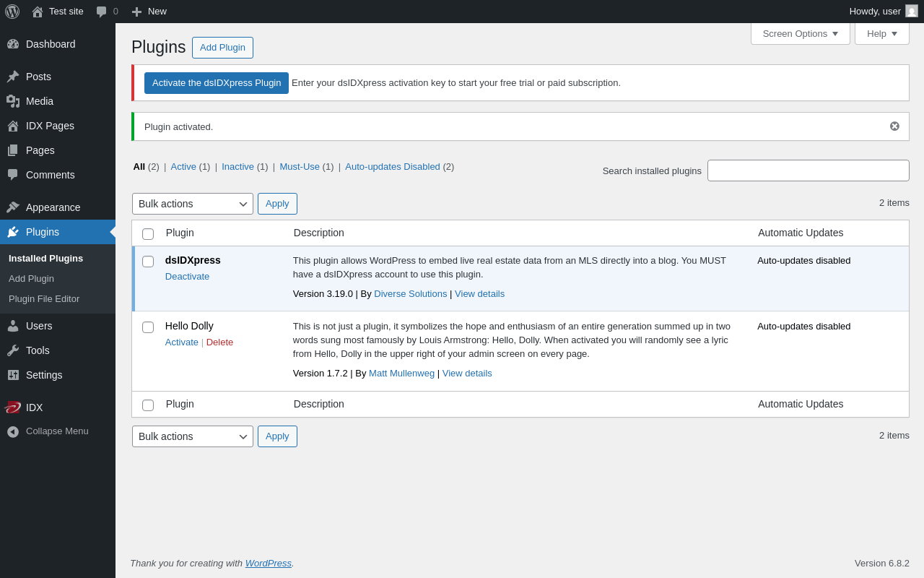Toggle select-all checkbox in table footer
This screenshot has width=924, height=578.
point(148,405)
